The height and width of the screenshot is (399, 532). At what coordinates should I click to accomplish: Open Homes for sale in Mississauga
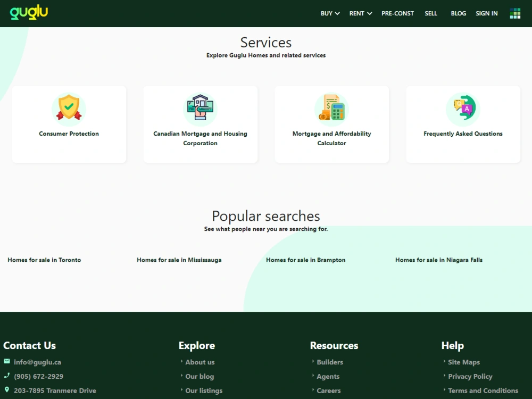click(179, 260)
